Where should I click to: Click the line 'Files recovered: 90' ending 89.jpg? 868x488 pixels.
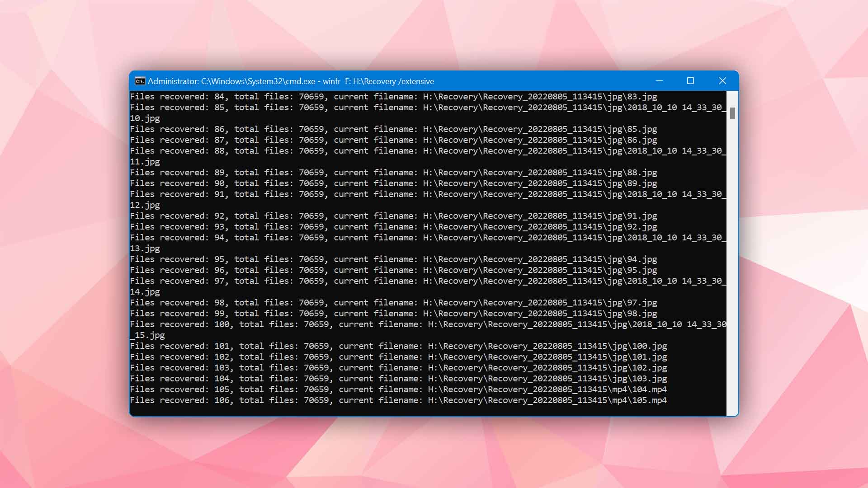[x=393, y=183]
